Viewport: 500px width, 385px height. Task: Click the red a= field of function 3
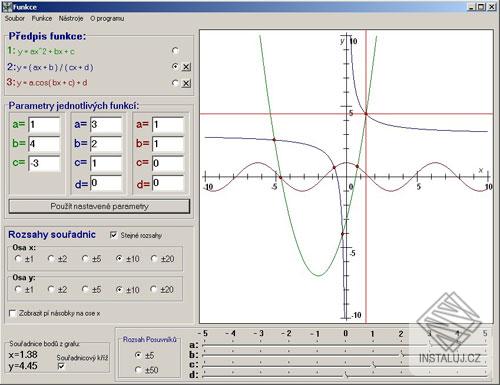[168, 125]
